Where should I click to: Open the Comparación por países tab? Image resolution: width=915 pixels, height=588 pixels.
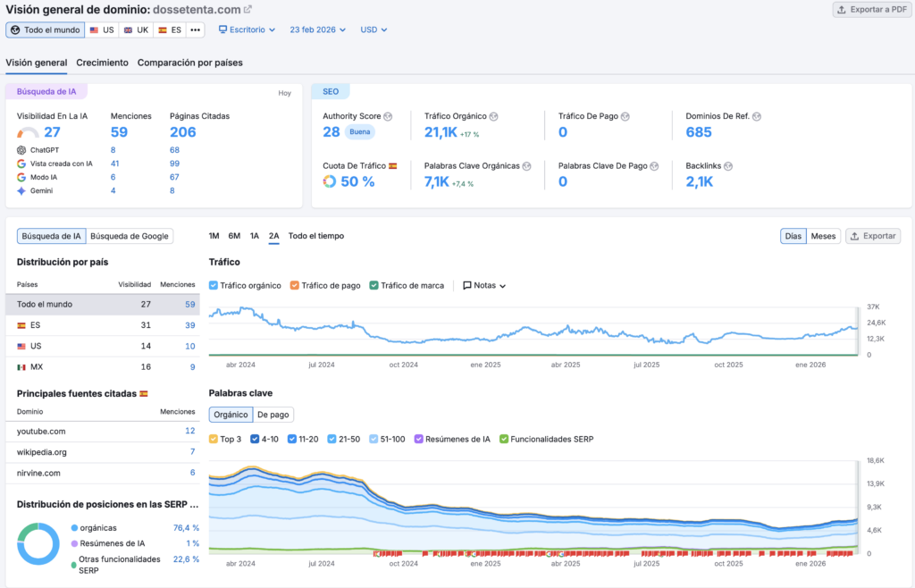pyautogui.click(x=189, y=63)
